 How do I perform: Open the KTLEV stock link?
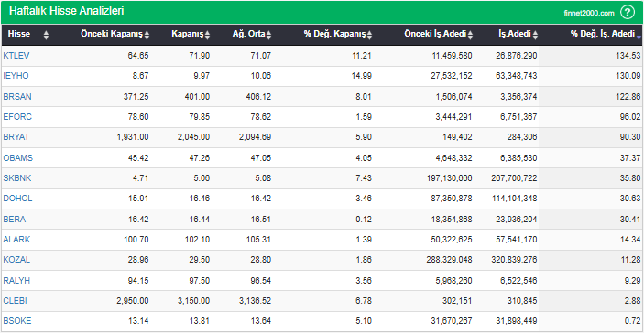point(16,56)
